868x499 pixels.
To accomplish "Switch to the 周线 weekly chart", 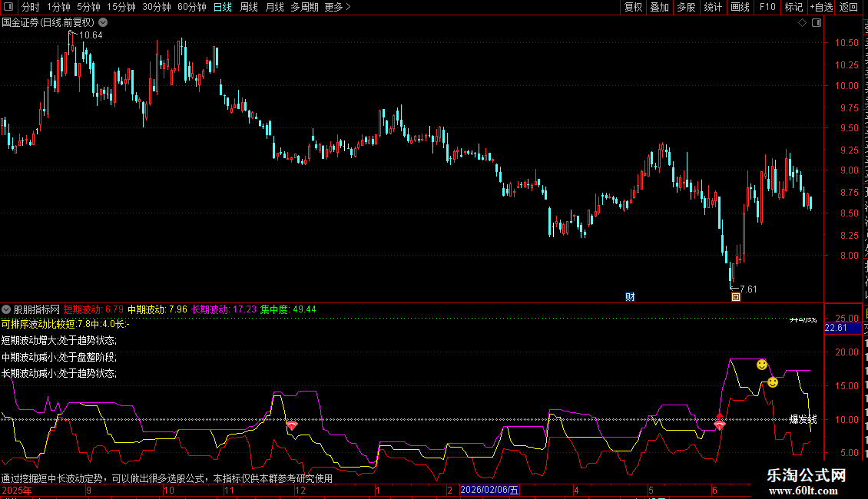I will tap(249, 7).
